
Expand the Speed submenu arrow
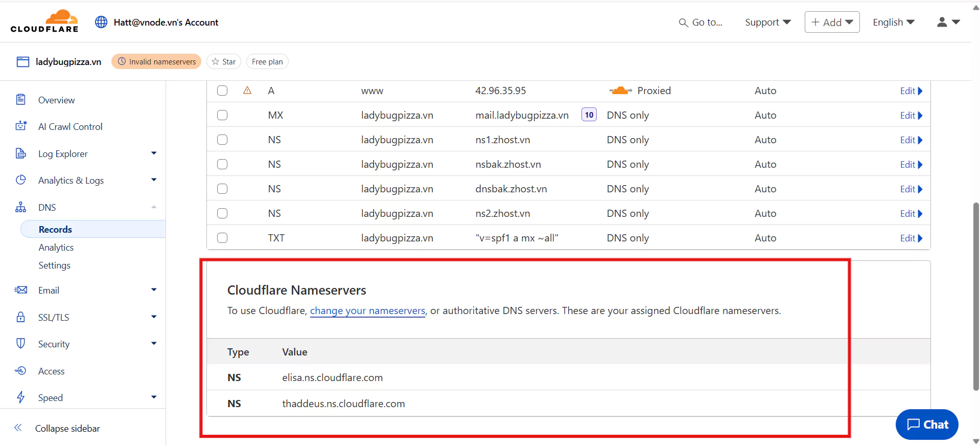pos(154,397)
